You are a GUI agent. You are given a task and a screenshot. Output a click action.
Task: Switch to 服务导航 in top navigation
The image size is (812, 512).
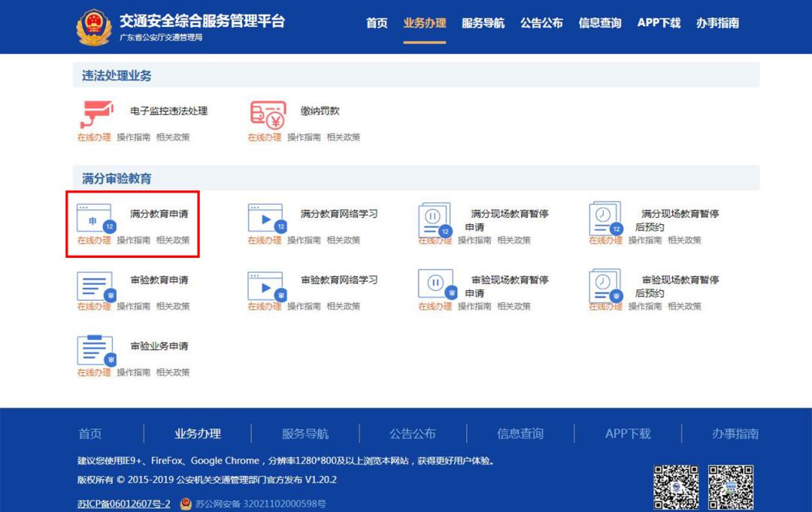pos(483,23)
